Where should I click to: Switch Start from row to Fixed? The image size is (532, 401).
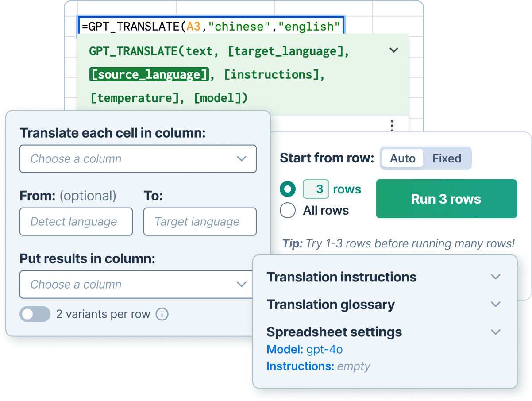(447, 158)
